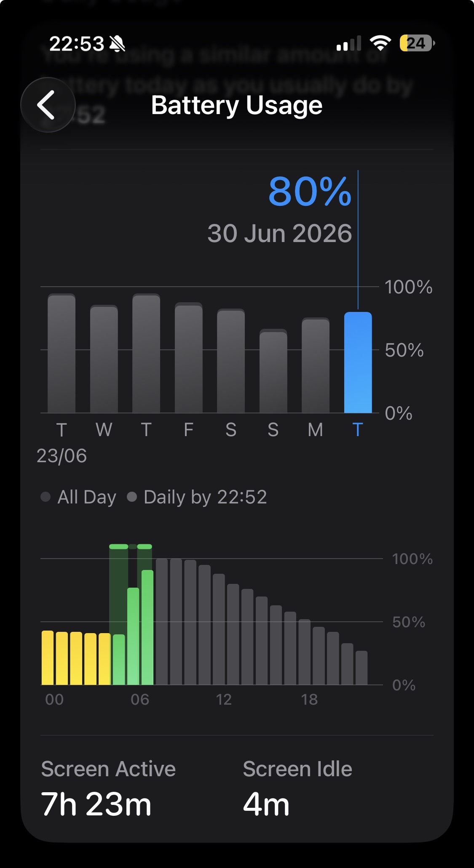Select the second Sunday bar in weekly chart
Viewport: 474px width, 868px height.
point(273,371)
